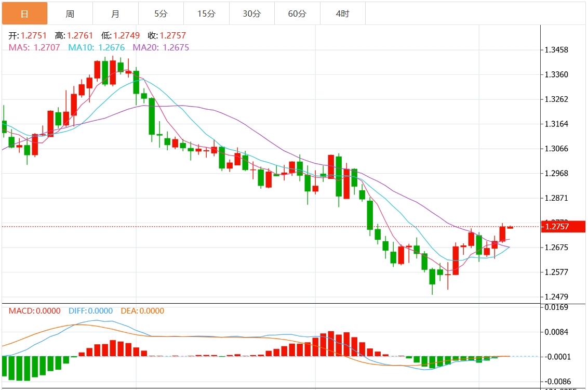
Task: Select the 15分 timeframe tab
Action: (x=206, y=14)
